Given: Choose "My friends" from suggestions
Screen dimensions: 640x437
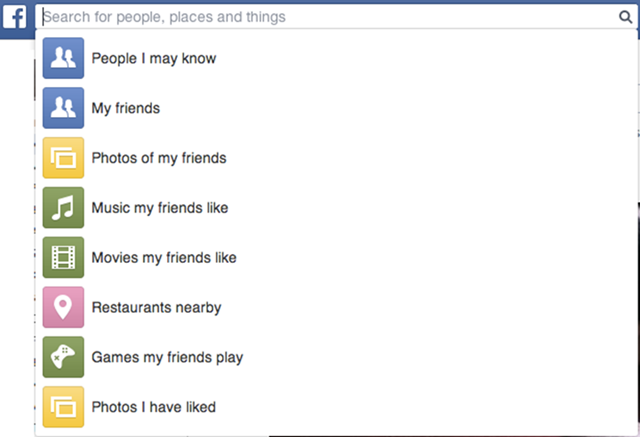Looking at the screenshot, I should pos(126,108).
